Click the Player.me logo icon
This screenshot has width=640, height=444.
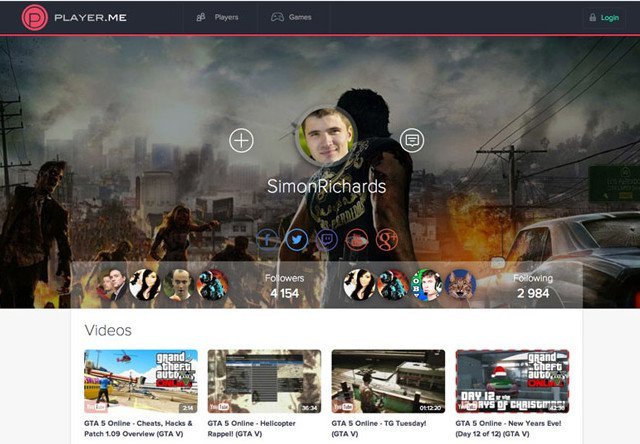point(34,18)
